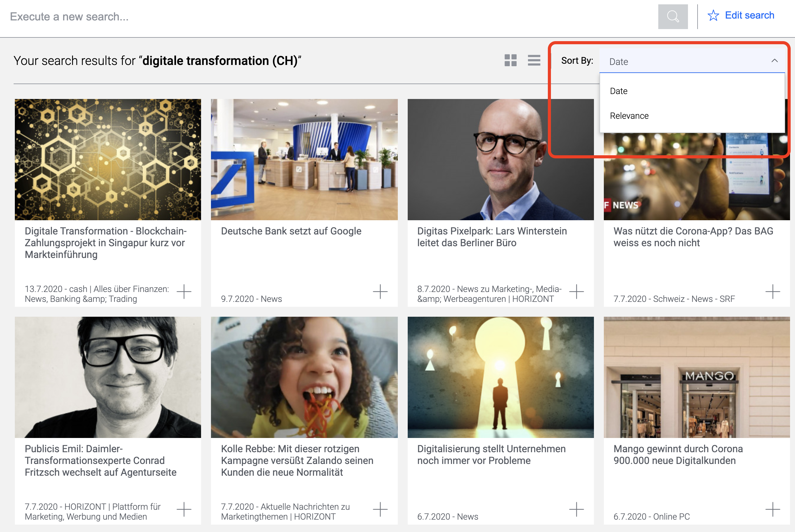
Task: Switch to grid view layout
Action: click(510, 61)
